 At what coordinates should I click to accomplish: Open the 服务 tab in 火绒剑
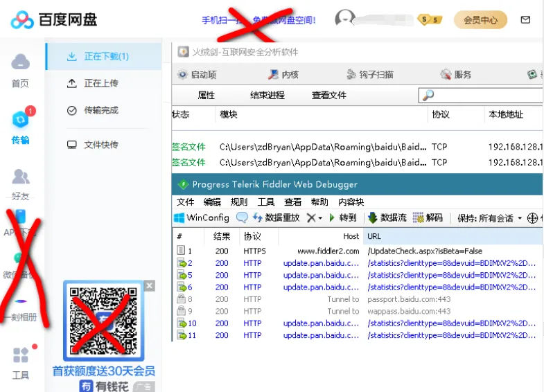pos(455,75)
